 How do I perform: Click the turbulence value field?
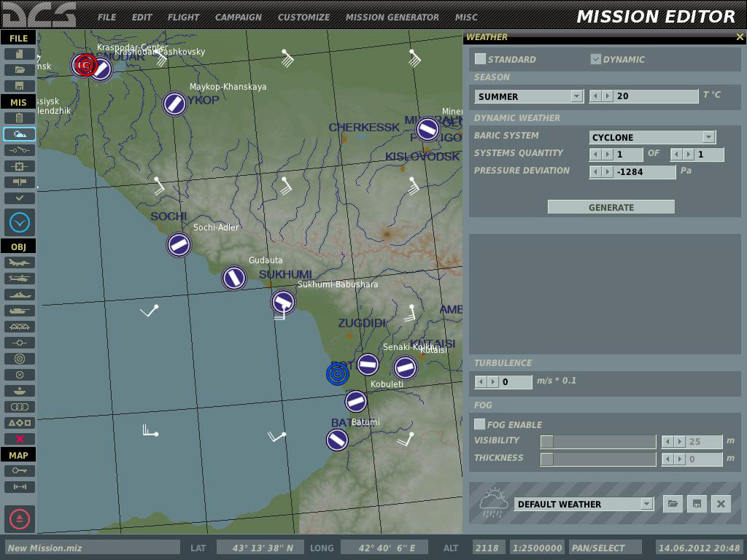pos(516,382)
